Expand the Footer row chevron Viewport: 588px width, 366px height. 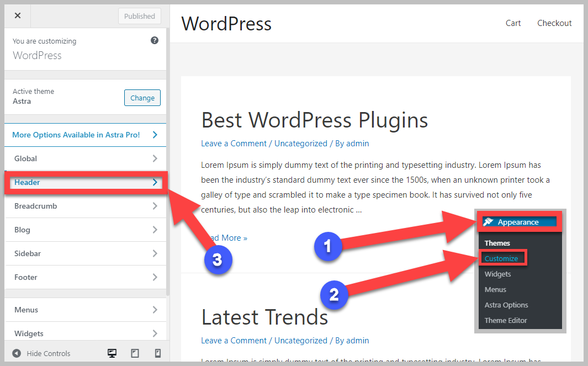pos(155,277)
